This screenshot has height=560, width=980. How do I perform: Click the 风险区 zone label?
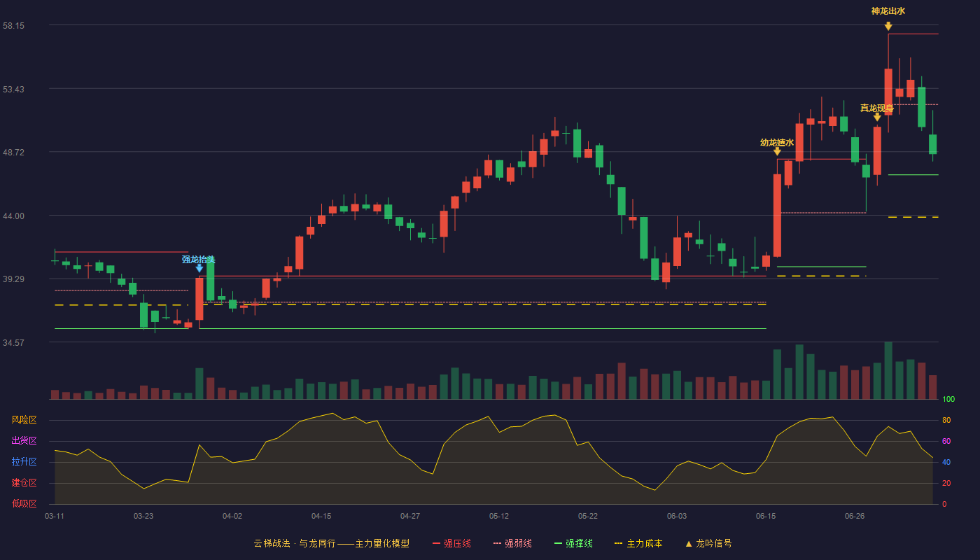pos(24,420)
